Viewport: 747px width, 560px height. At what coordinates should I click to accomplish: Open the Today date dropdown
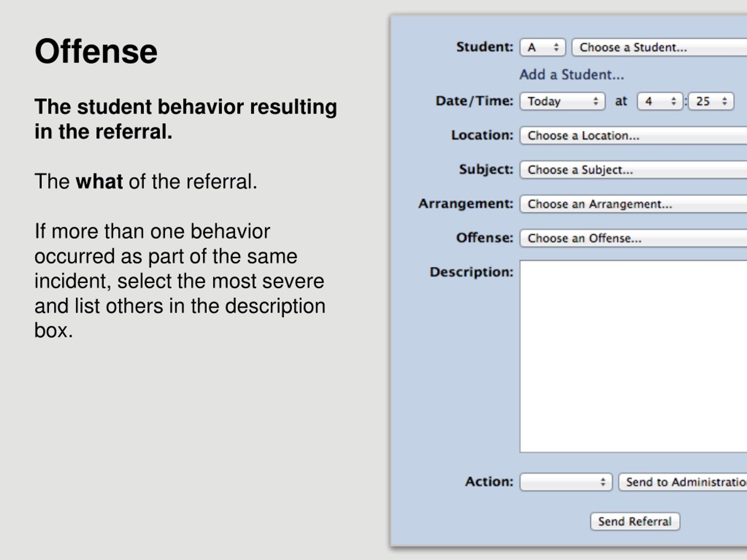click(x=562, y=101)
